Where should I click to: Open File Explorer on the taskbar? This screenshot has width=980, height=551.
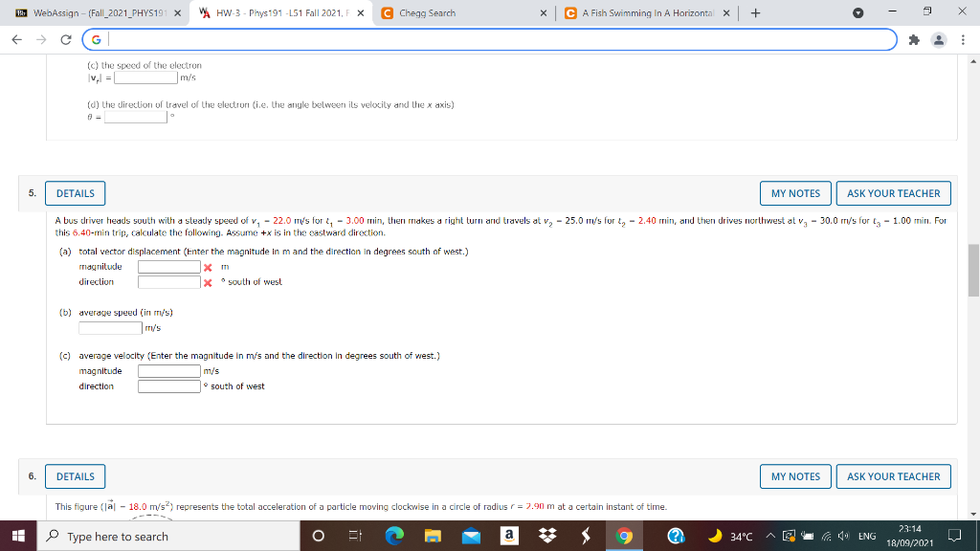coord(434,535)
